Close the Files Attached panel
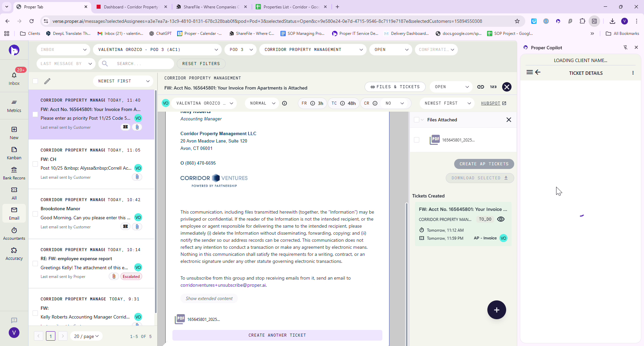 click(509, 120)
